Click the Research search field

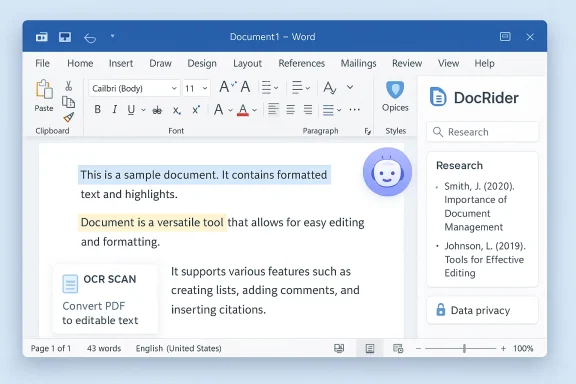pyautogui.click(x=483, y=132)
